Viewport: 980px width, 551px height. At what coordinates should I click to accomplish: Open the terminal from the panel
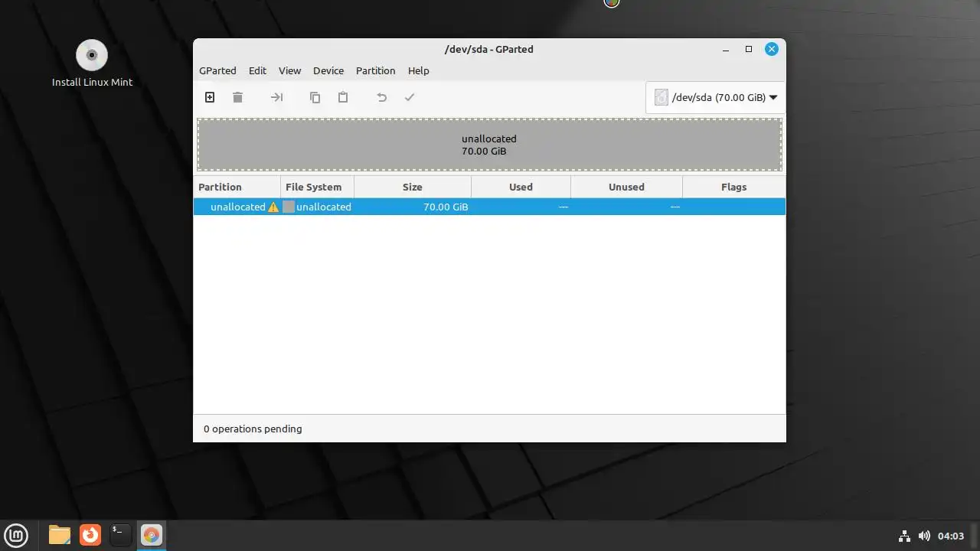point(120,535)
